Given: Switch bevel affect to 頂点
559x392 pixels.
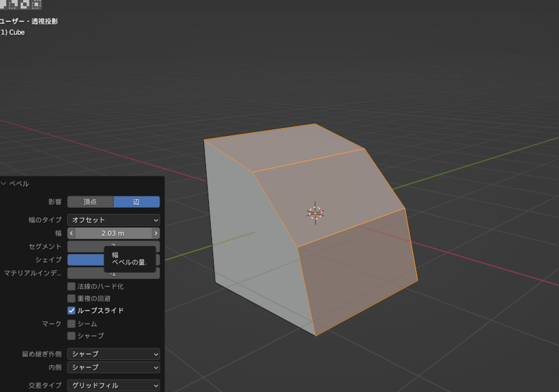Looking at the screenshot, I should pos(90,202).
